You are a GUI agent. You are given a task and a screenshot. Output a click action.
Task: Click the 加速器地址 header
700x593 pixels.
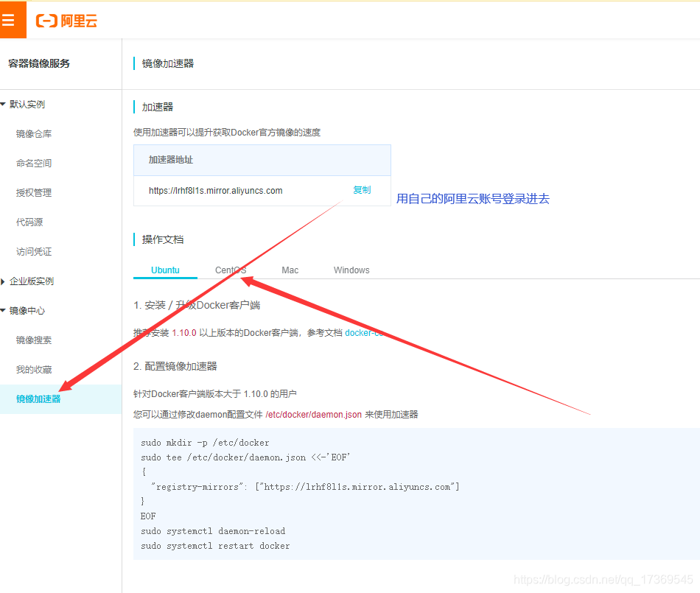click(x=170, y=160)
